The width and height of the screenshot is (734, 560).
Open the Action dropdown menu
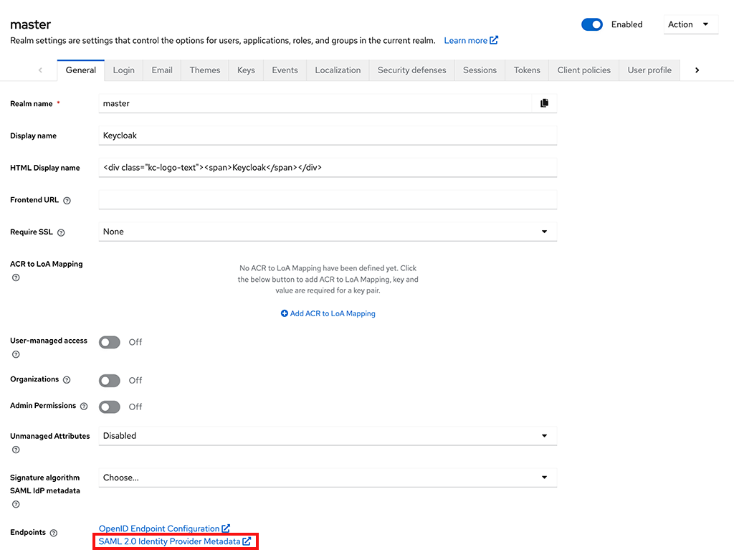click(x=690, y=24)
